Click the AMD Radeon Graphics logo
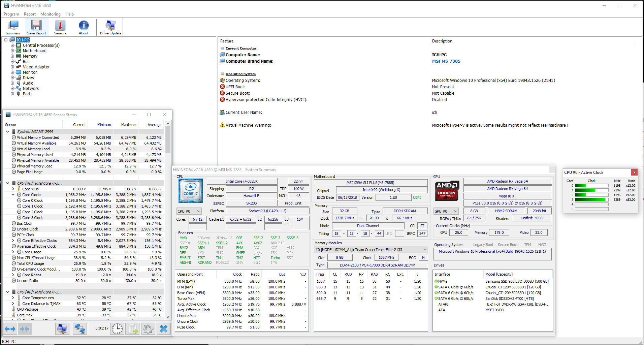The width and height of the screenshot is (644, 345). tap(447, 190)
